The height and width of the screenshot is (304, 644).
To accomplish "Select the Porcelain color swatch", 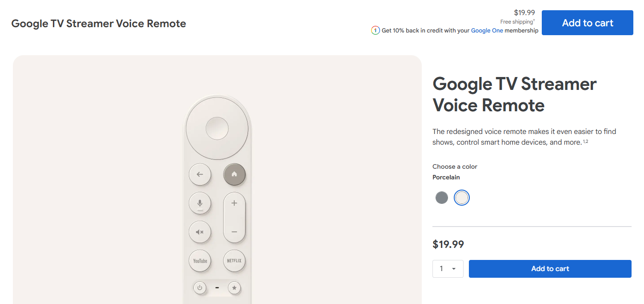I will (x=462, y=198).
